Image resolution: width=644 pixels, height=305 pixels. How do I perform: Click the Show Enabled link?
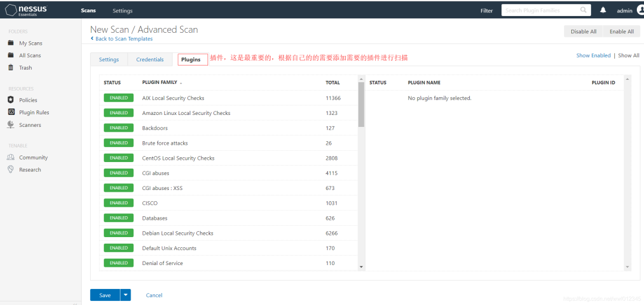pos(593,55)
